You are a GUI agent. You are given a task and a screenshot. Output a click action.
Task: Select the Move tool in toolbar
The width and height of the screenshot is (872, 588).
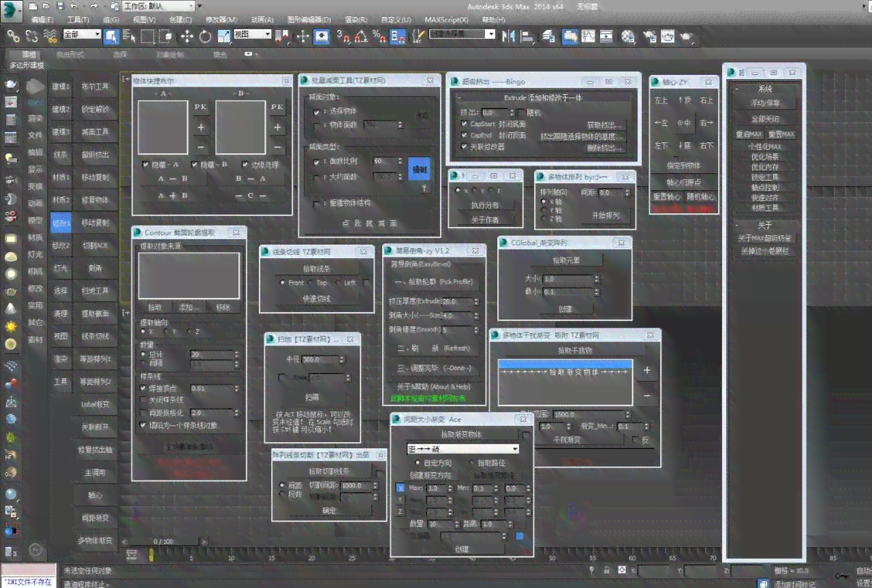187,35
